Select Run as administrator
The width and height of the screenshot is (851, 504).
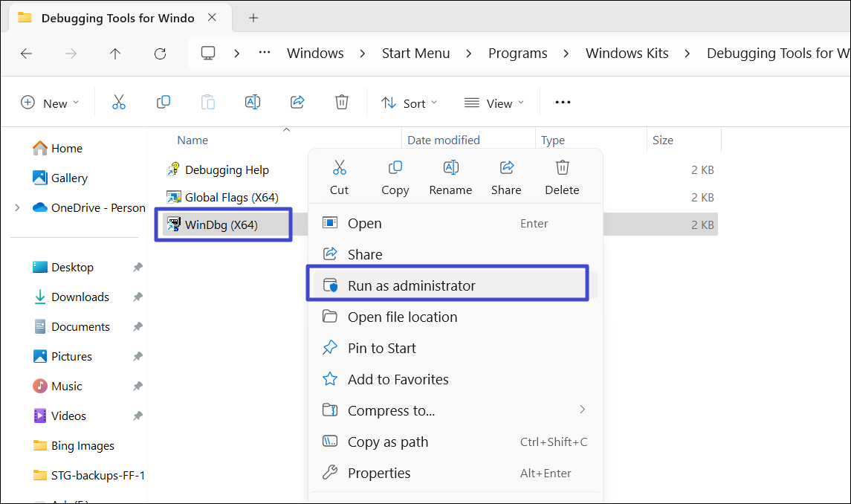point(411,285)
